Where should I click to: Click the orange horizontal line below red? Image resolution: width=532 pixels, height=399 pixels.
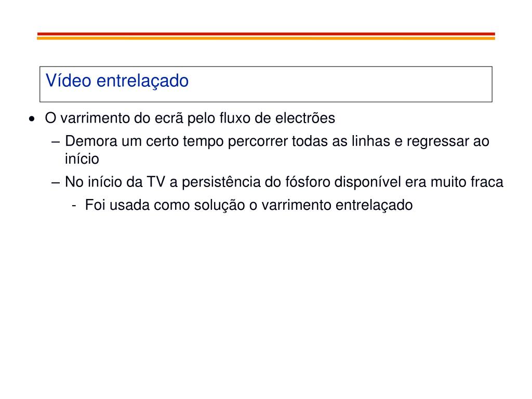coord(266,38)
